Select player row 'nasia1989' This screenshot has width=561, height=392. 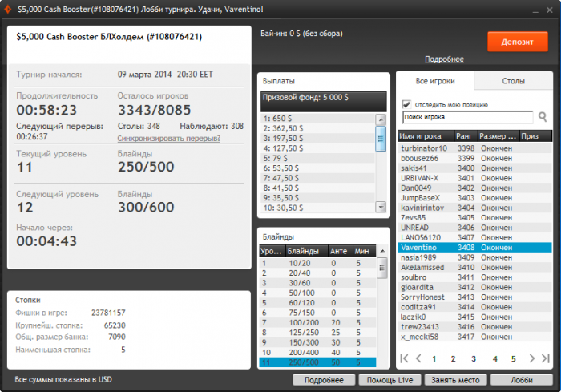coord(474,257)
